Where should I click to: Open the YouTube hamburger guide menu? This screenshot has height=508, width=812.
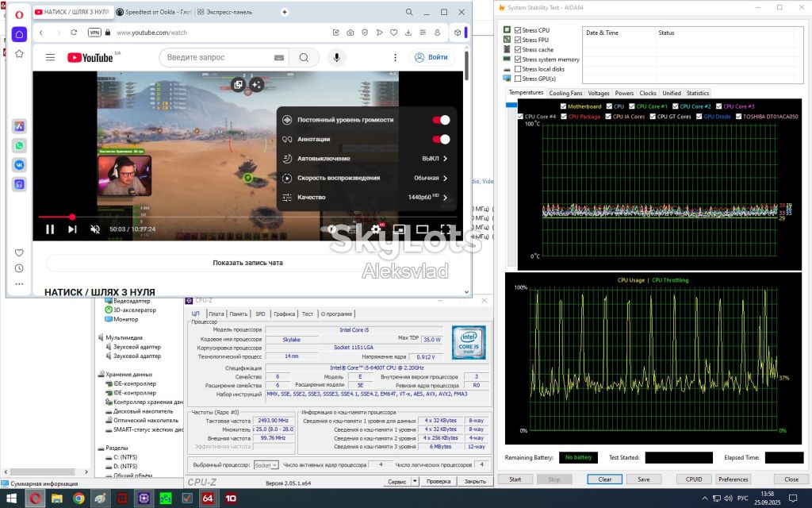coord(50,57)
